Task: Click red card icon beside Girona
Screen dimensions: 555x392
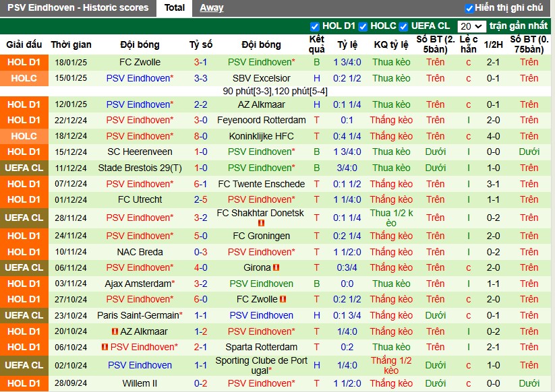Action: click(276, 267)
